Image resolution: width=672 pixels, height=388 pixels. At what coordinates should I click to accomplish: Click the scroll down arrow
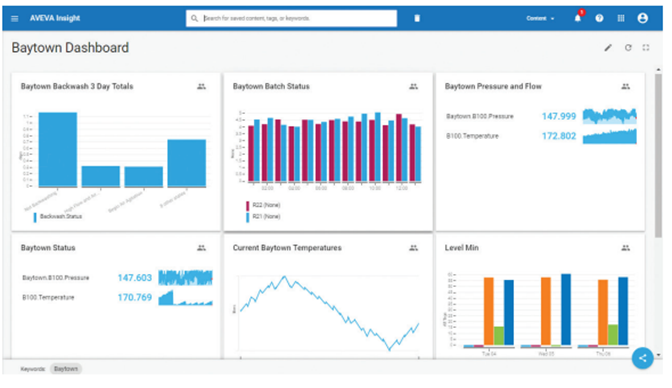pos(658,355)
